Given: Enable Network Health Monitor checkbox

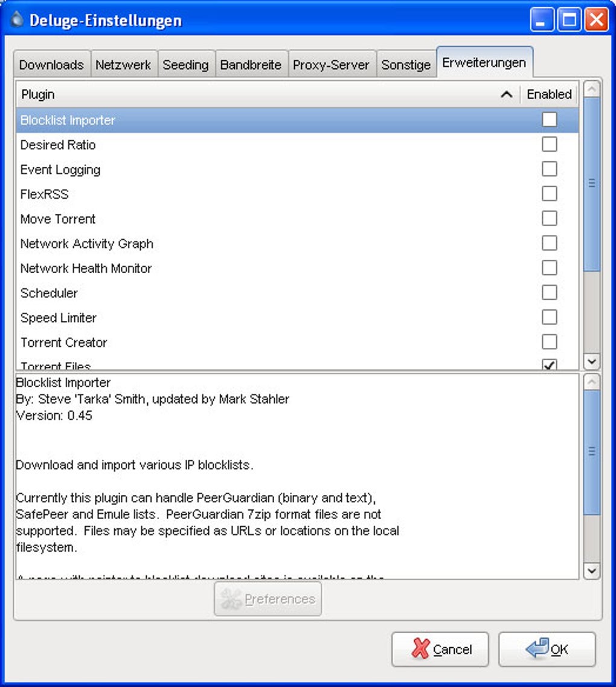Looking at the screenshot, I should [550, 268].
